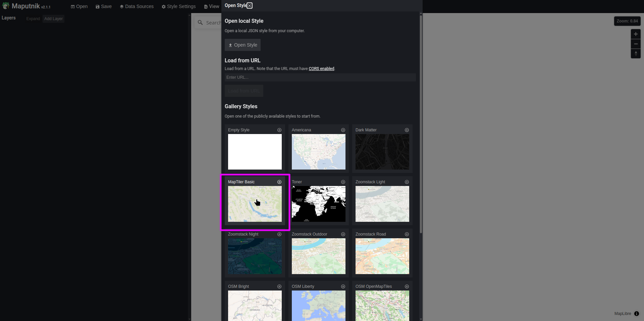This screenshot has width=644, height=321.
Task: Zoom out the map with minus control
Action: pyautogui.click(x=635, y=44)
